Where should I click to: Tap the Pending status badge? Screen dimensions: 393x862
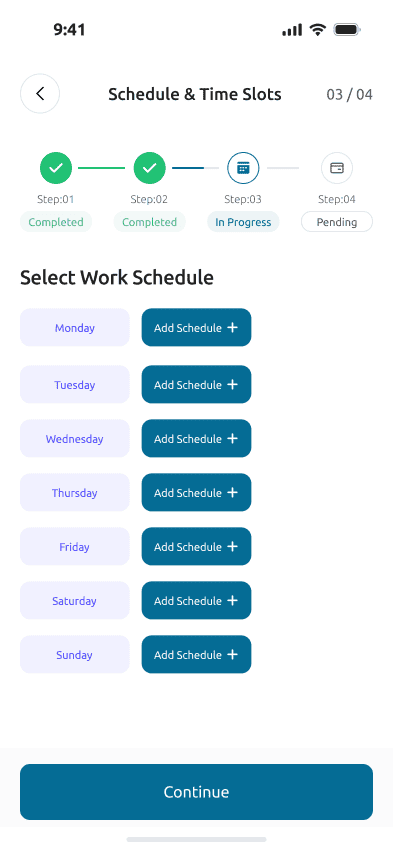(x=337, y=223)
